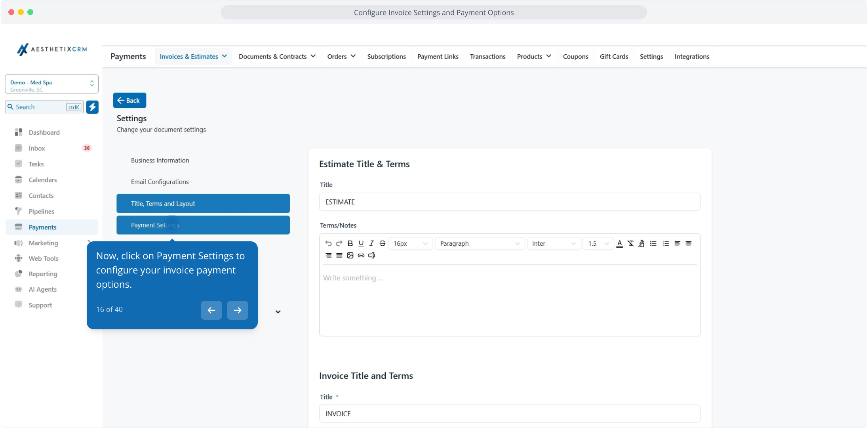Expand the Demo - Med Spa account switcher
This screenshot has height=428, width=868.
(51, 84)
